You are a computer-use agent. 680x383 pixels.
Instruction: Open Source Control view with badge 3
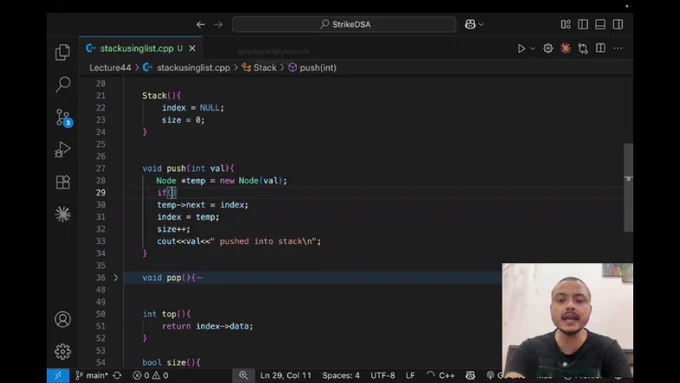[x=63, y=117]
